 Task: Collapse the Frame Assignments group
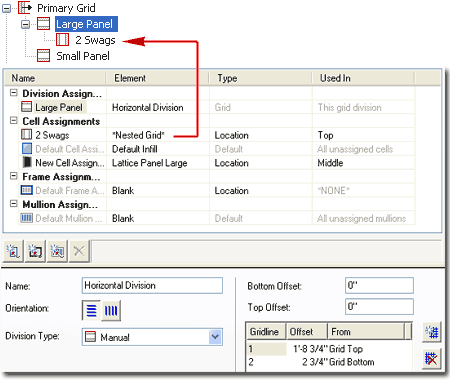click(x=13, y=176)
